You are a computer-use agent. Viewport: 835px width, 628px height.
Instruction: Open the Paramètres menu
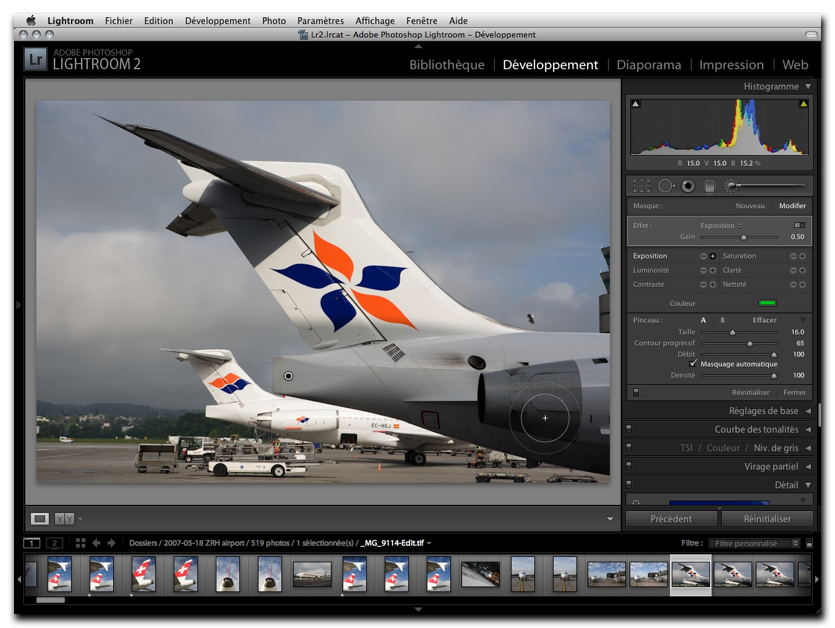320,21
